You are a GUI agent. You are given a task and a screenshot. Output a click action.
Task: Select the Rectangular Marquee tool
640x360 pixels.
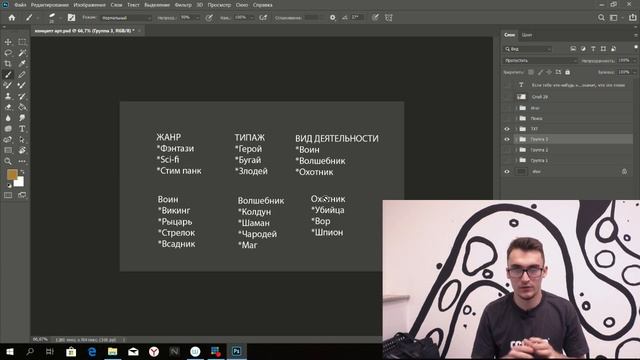(x=22, y=42)
